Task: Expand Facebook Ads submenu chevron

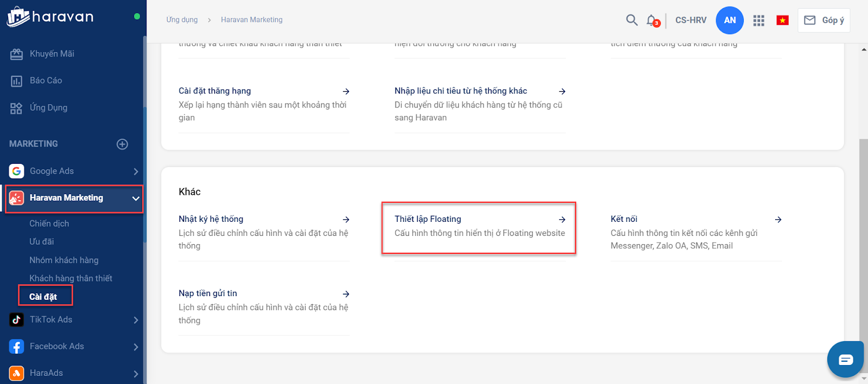Action: [136, 347]
